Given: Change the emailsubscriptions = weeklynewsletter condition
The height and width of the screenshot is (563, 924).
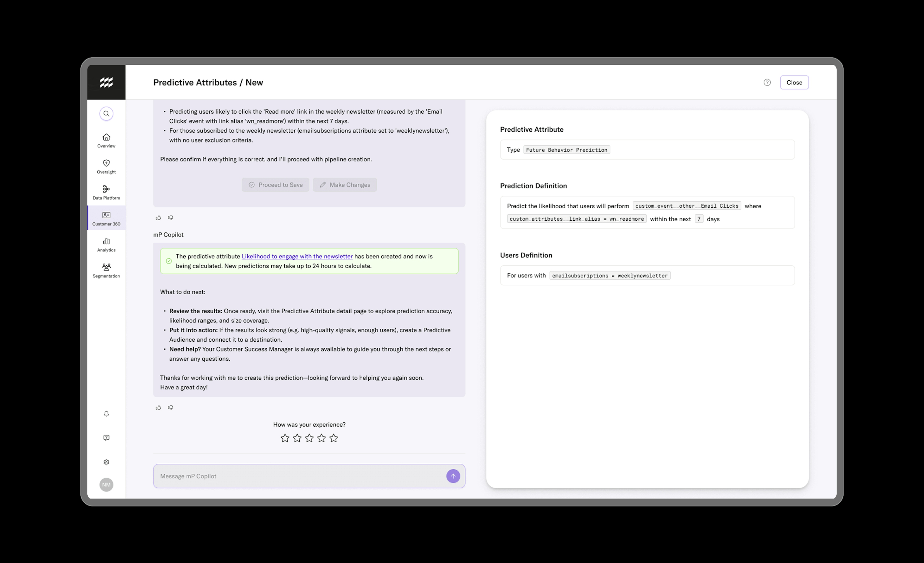Looking at the screenshot, I should 609,275.
